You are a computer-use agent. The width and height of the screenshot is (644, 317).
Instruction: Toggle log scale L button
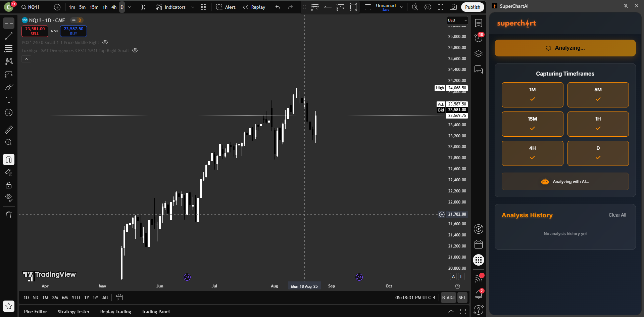(461, 276)
